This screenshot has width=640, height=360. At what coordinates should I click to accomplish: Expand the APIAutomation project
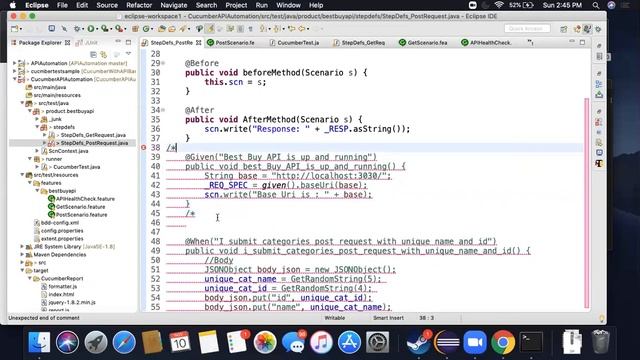coord(14,63)
